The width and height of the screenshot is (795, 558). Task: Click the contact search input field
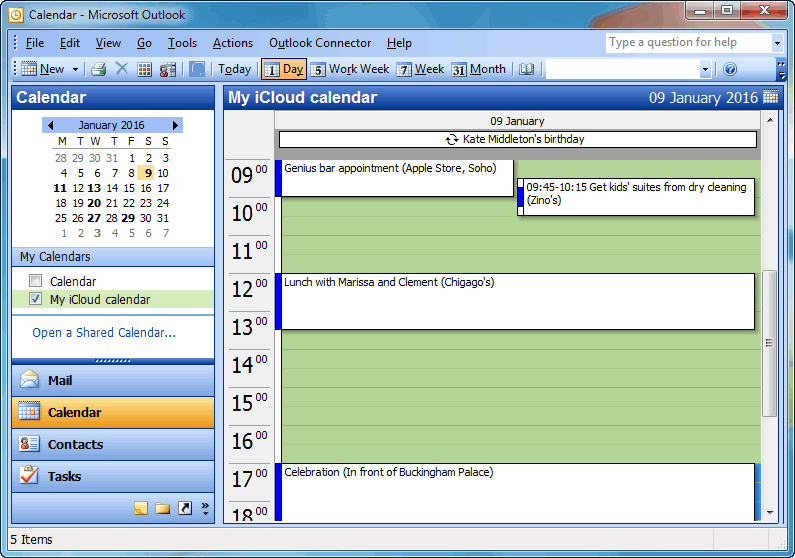click(x=623, y=69)
